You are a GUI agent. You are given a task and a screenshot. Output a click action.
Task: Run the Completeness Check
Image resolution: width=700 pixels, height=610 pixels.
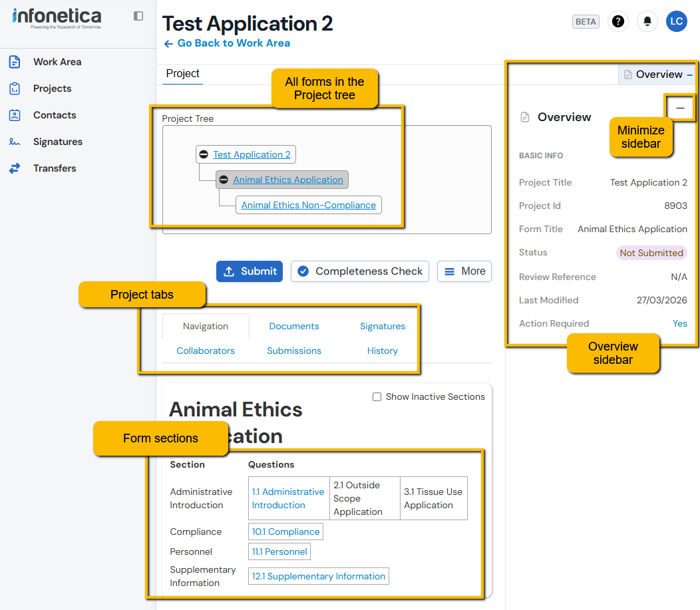[x=359, y=271]
